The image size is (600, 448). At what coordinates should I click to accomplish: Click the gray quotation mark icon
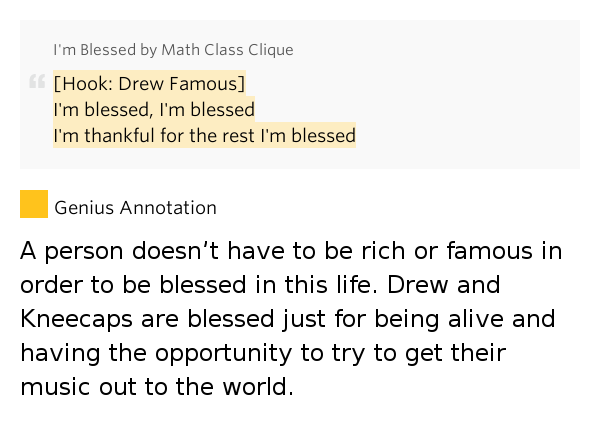pyautogui.click(x=37, y=81)
